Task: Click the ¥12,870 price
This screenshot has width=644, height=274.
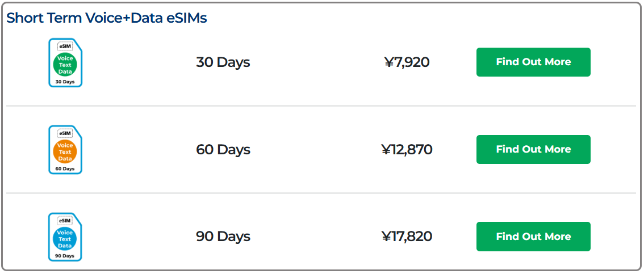Action: [407, 149]
